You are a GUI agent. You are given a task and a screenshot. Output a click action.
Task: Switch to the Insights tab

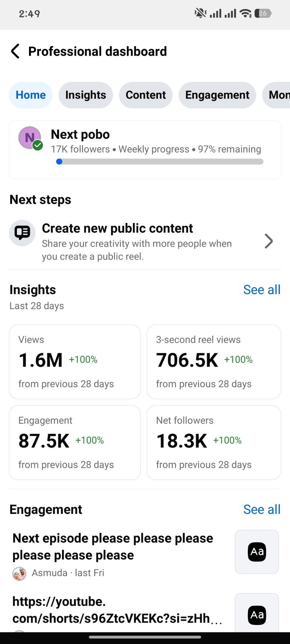86,95
